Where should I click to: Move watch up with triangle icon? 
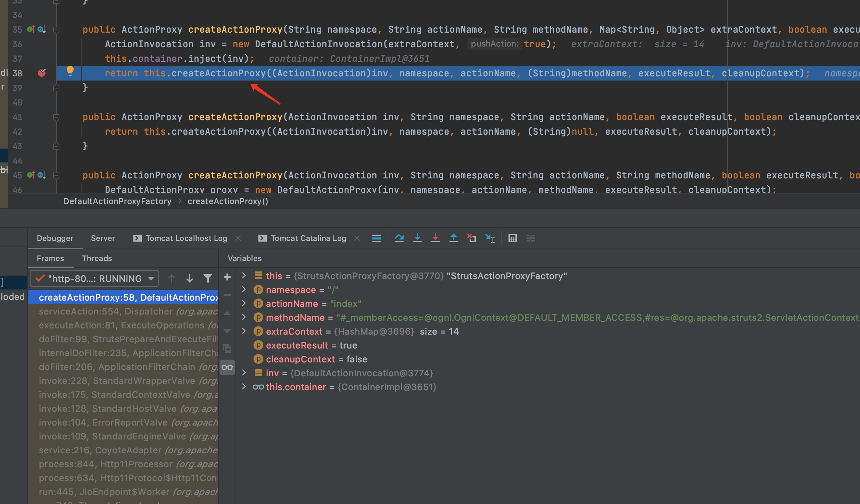227,313
